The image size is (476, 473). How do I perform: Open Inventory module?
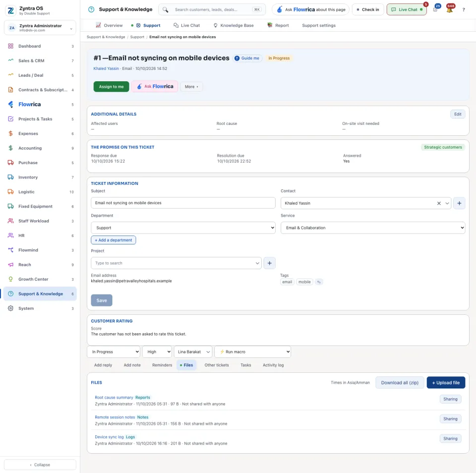[40, 177]
